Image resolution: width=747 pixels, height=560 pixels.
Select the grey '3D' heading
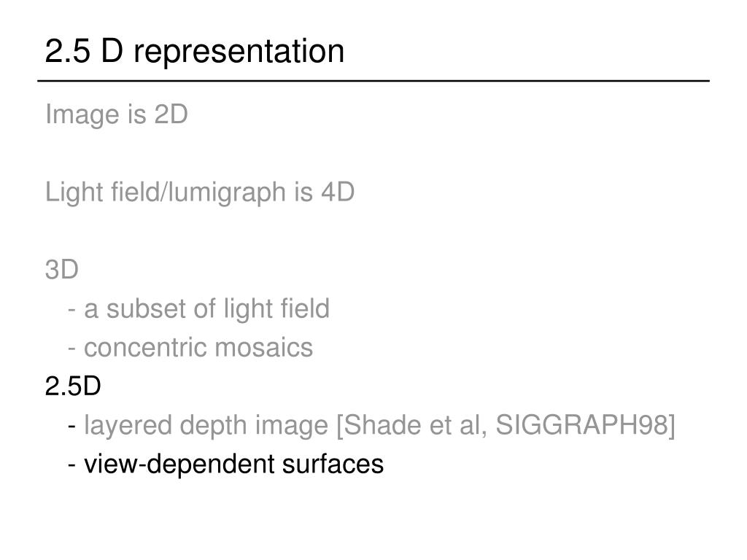coord(62,270)
